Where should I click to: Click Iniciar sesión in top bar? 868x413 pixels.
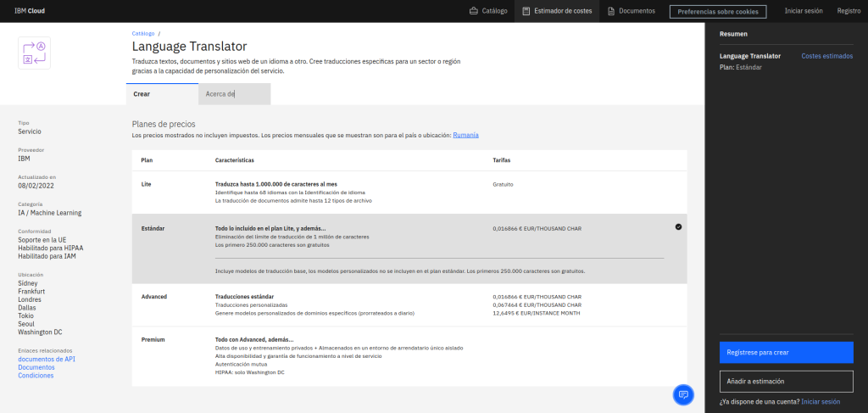(x=804, y=10)
